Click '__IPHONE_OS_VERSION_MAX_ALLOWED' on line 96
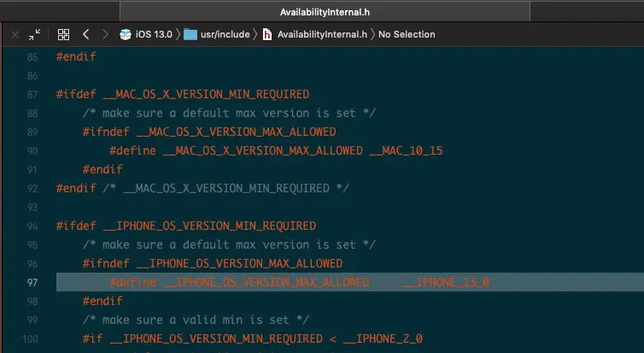644x353 pixels. pos(239,264)
